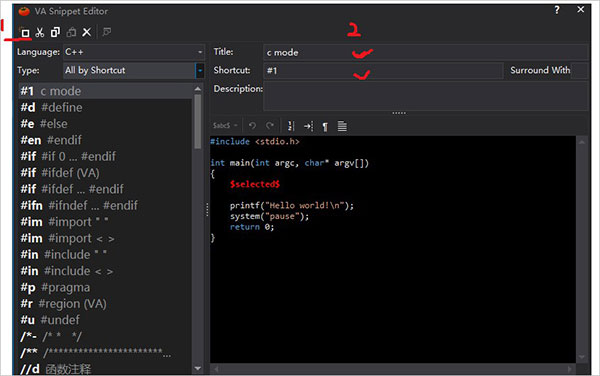Click the Redo arrow icon
The image size is (600, 376).
[x=270, y=126]
